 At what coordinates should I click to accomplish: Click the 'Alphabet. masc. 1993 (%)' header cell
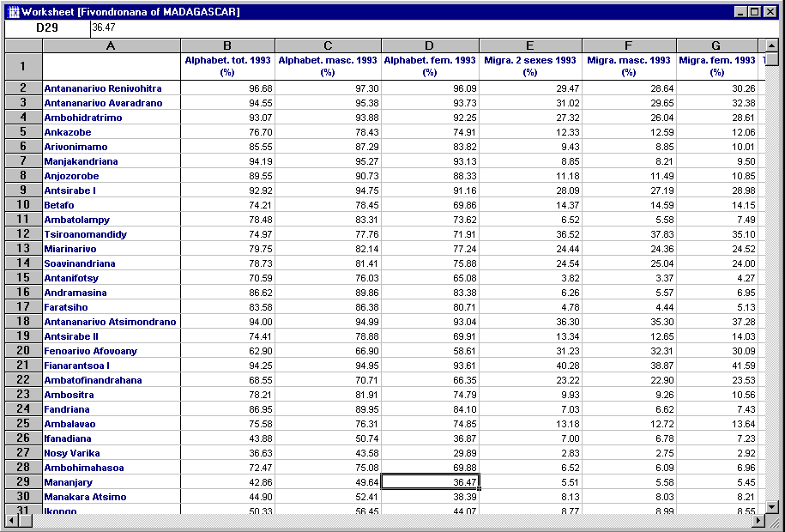328,66
